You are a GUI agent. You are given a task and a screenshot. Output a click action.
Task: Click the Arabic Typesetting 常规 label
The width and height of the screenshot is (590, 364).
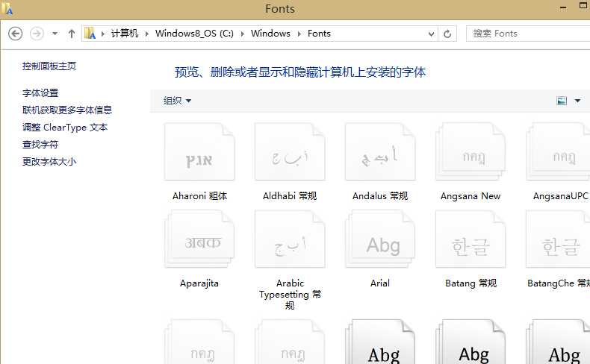point(290,295)
